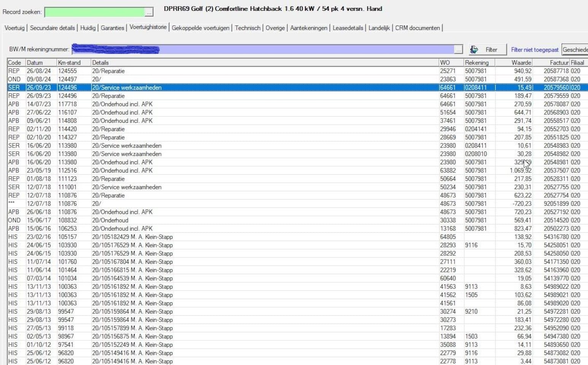Image resolution: width=588 pixels, height=365 pixels.
Task: Click the Filter button with funnel icon
Action: point(487,50)
